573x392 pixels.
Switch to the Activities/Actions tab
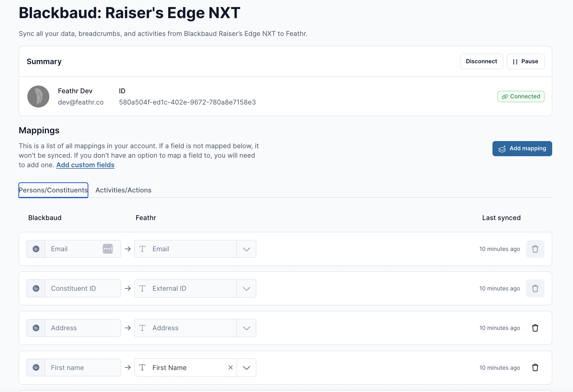click(123, 190)
